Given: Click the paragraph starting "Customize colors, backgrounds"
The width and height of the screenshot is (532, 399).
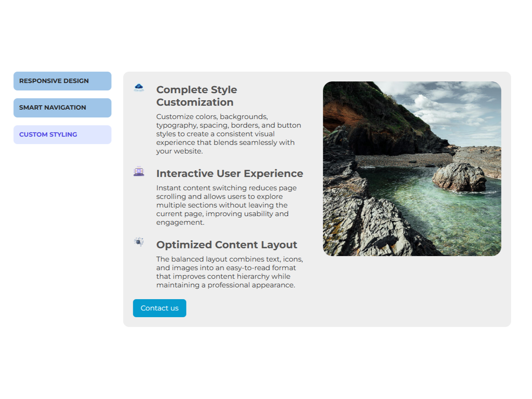Looking at the screenshot, I should point(229,134).
